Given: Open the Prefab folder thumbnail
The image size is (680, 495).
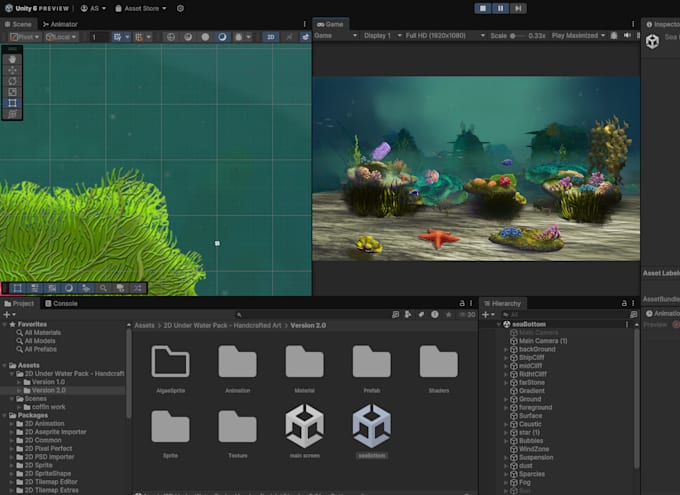Looking at the screenshot, I should (x=372, y=369).
